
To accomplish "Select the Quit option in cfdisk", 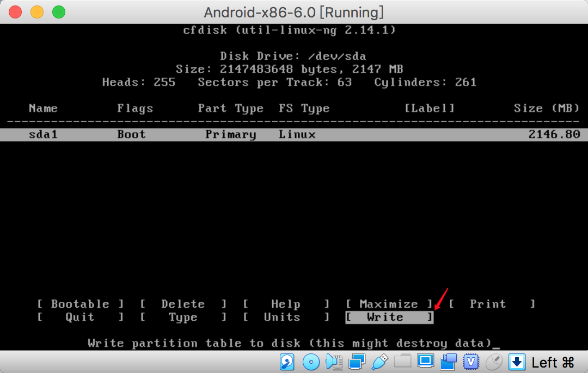I will click(79, 317).
